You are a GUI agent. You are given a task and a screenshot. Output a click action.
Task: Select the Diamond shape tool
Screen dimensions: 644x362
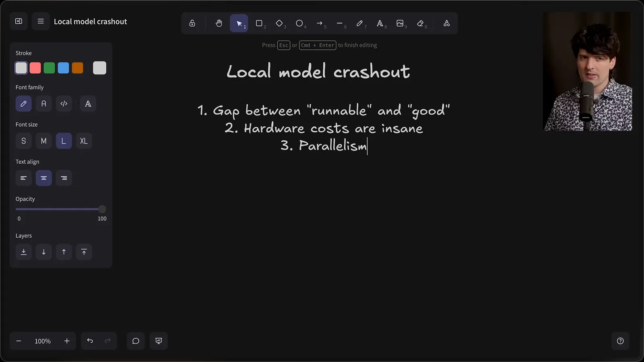coord(279,23)
